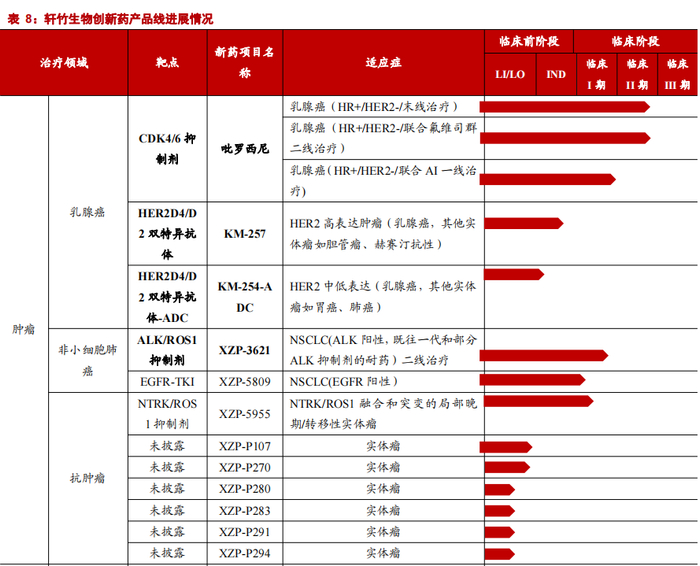Click 未披露 in the XZP-P294 row

point(167,553)
